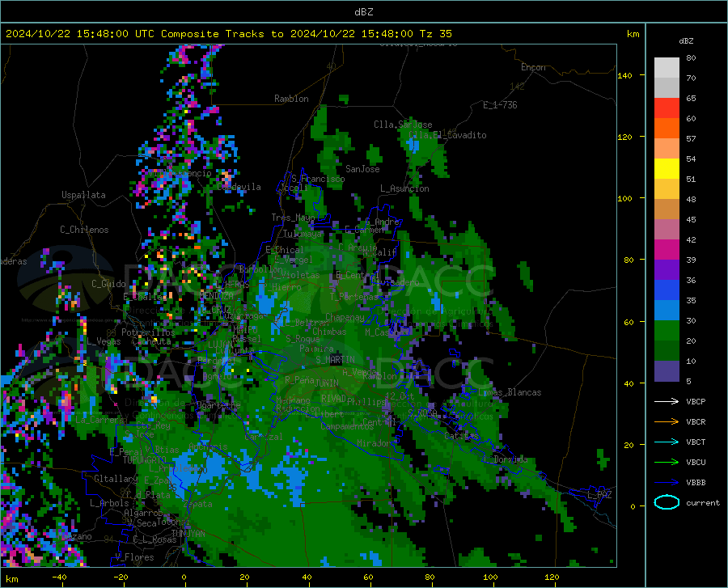This screenshot has height=588, width=728.
Task: Click the VBBB legend label
Action: [696, 483]
